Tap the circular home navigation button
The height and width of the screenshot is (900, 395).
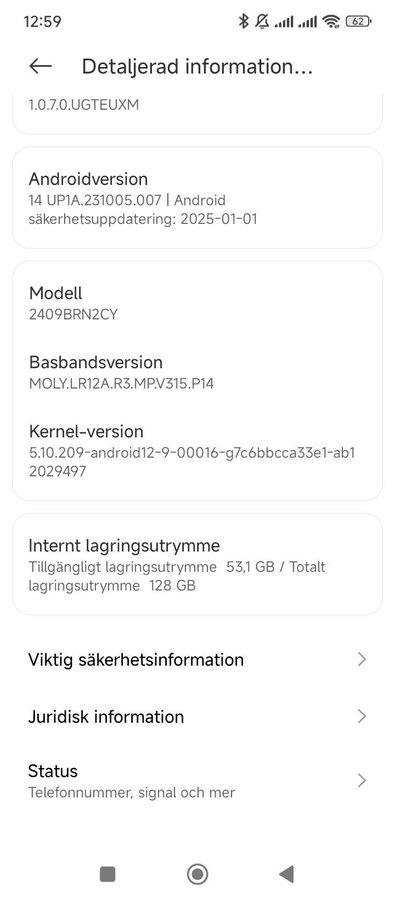pos(198,874)
